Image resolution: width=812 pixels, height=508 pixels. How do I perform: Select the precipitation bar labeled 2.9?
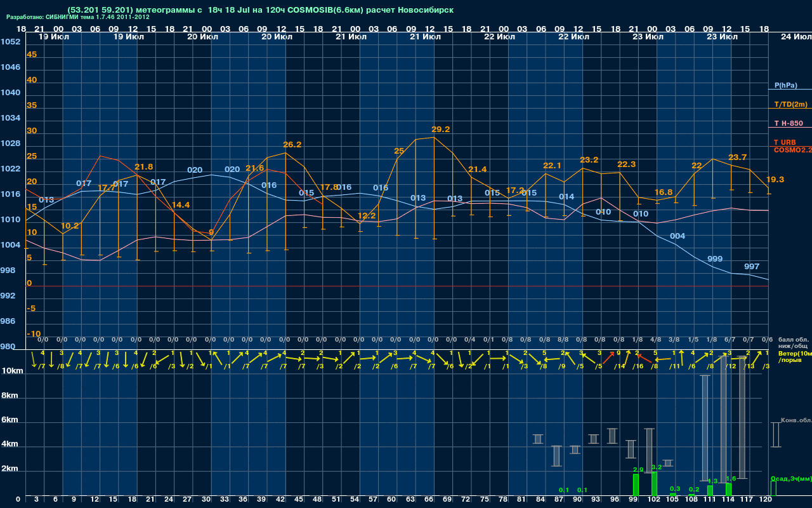pyautogui.click(x=636, y=485)
